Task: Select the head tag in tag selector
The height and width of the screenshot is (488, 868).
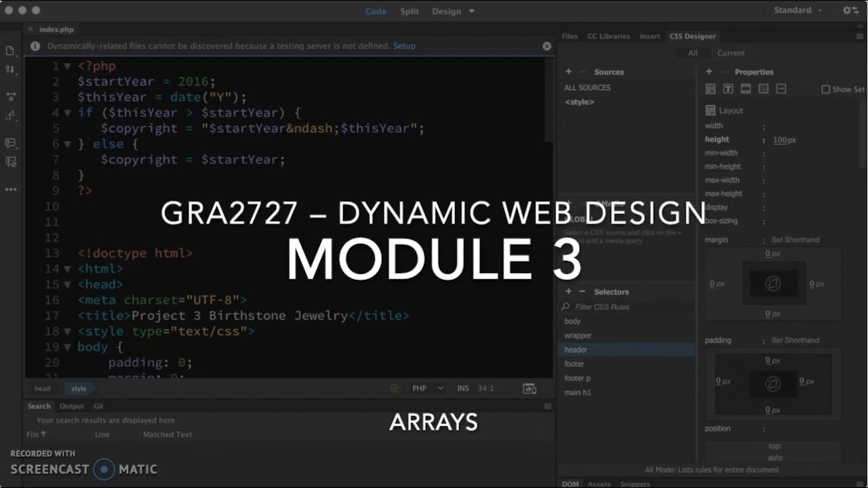Action: click(42, 388)
